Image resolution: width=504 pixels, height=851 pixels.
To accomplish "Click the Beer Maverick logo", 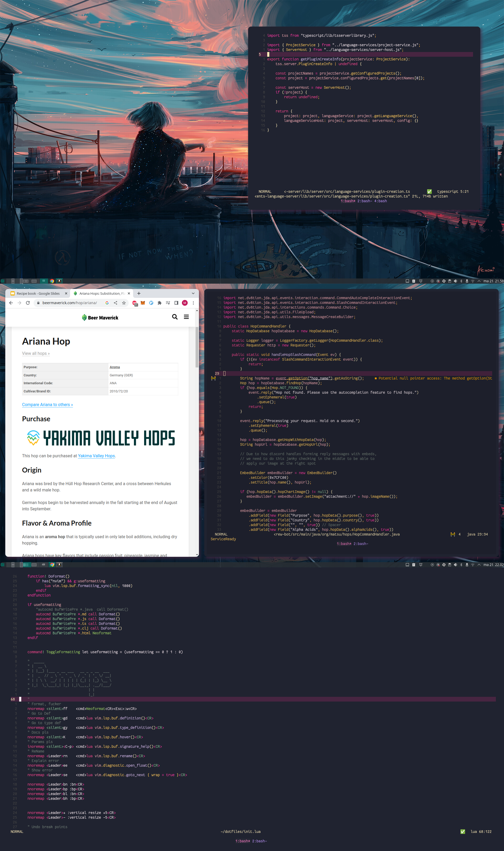I will point(100,318).
